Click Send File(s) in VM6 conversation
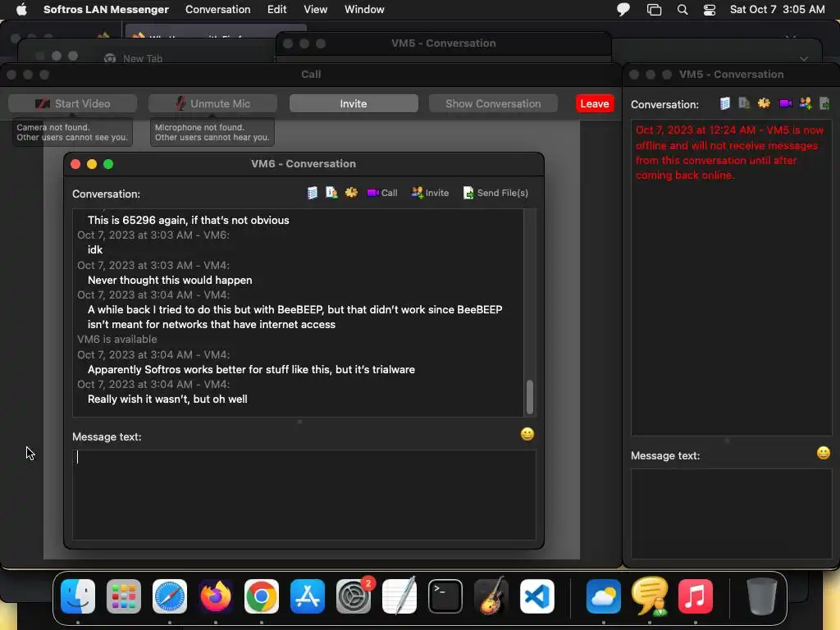 (495, 193)
